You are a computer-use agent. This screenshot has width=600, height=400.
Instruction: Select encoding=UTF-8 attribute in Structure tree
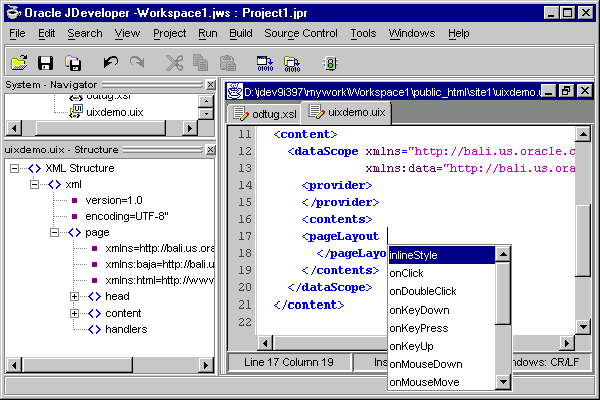click(x=127, y=216)
